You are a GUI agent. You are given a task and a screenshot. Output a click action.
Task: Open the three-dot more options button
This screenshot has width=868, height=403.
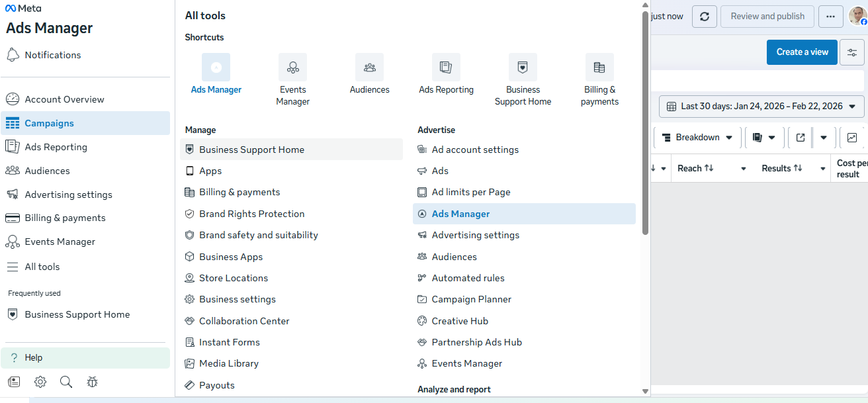[831, 17]
